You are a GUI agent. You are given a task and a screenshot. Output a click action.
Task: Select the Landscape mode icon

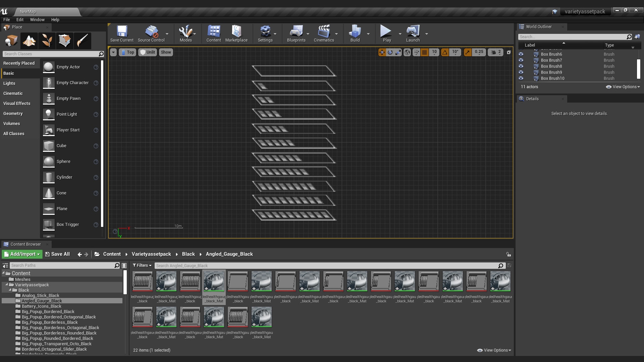click(29, 41)
